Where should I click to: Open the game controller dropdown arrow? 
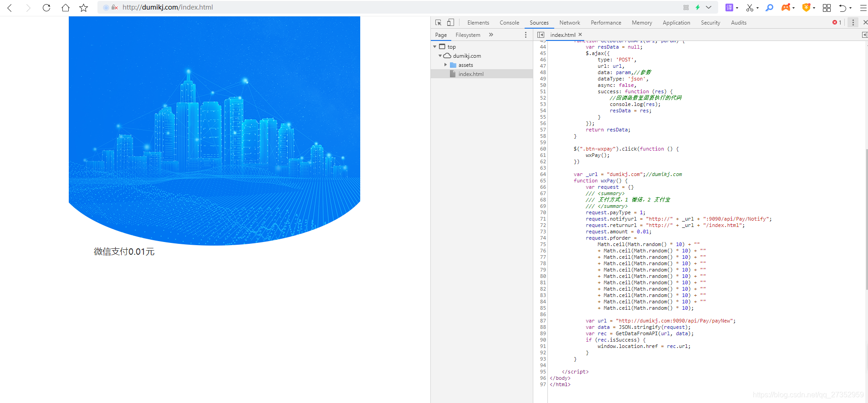click(793, 8)
